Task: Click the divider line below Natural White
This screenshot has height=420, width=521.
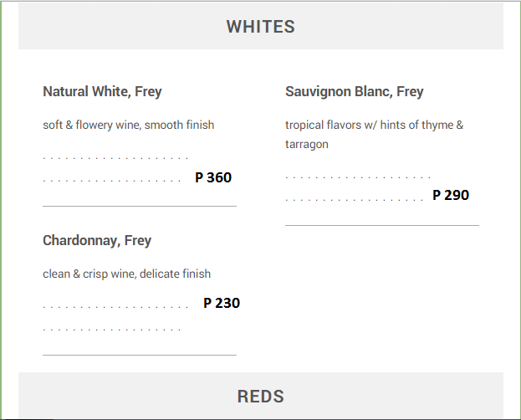Action: 140,205
